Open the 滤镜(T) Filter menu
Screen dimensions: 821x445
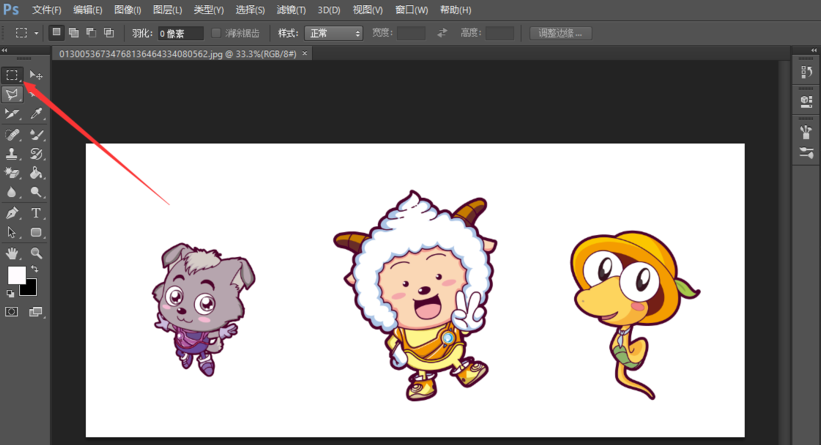click(x=290, y=10)
